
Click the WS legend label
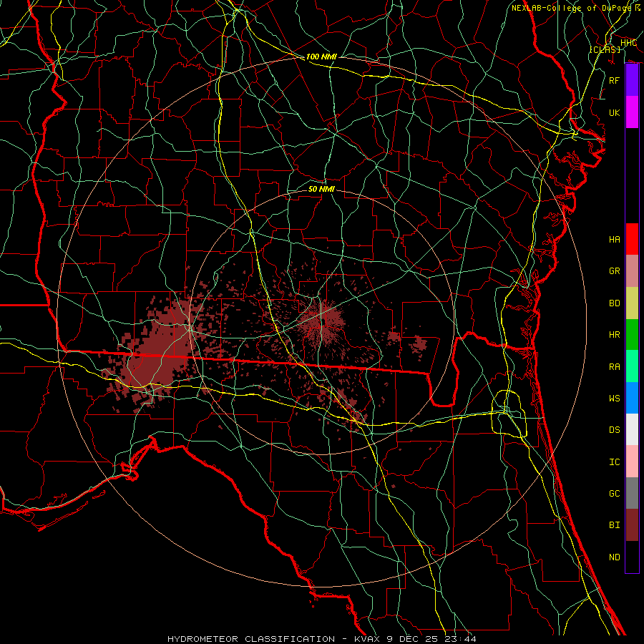(x=614, y=399)
